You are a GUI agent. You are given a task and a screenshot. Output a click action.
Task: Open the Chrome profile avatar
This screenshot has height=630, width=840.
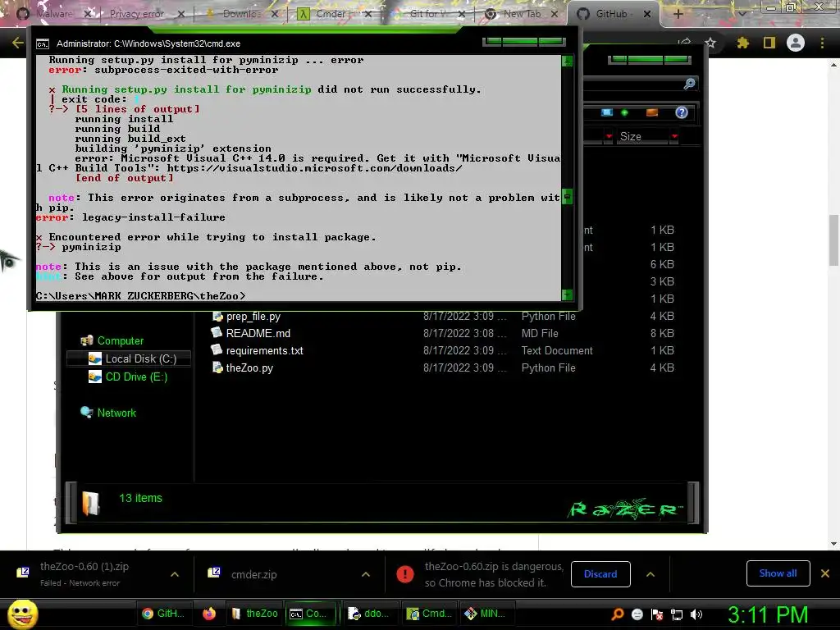[796, 43]
